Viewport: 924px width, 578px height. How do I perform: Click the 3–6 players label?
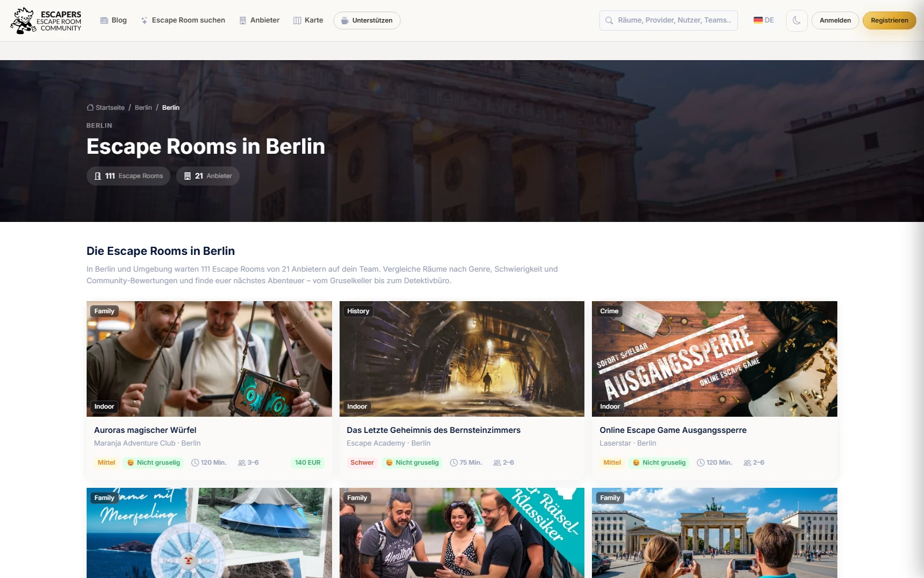click(x=248, y=462)
